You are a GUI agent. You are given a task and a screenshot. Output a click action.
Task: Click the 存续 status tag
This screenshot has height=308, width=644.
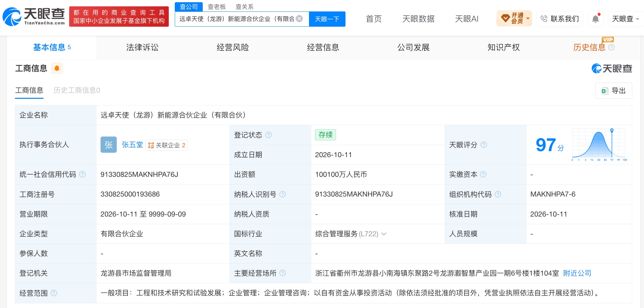pos(325,135)
